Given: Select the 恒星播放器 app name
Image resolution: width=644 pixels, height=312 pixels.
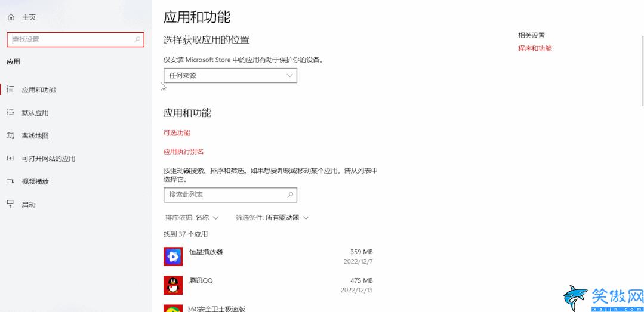Looking at the screenshot, I should (x=206, y=252).
